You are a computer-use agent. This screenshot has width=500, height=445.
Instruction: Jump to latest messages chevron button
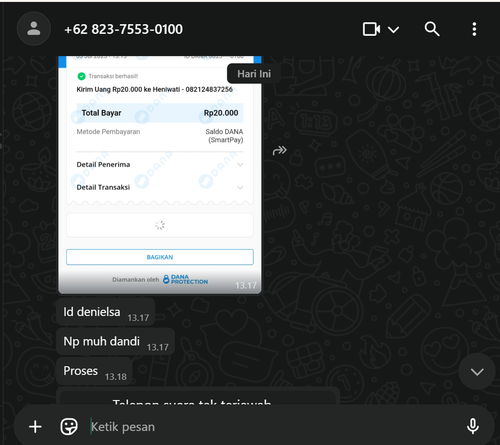(477, 372)
